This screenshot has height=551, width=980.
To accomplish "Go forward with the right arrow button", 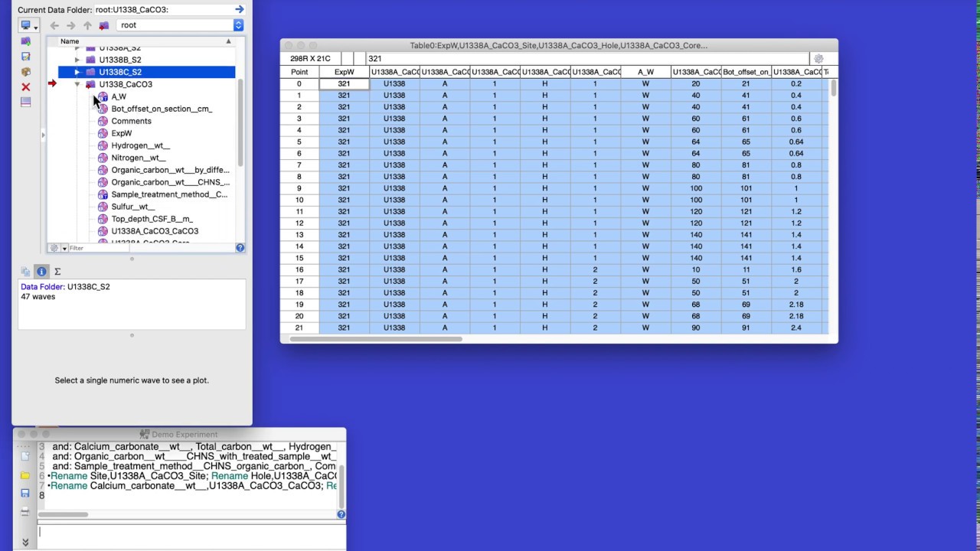I will [x=71, y=25].
